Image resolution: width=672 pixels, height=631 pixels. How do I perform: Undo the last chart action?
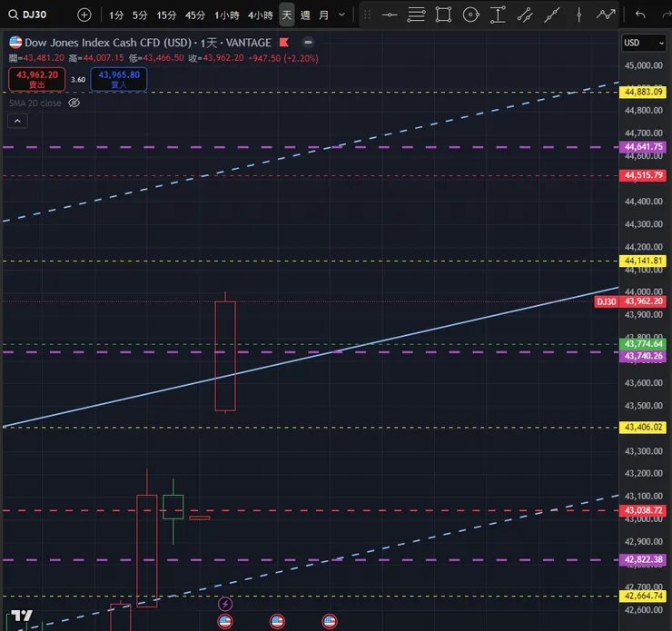tap(640, 15)
